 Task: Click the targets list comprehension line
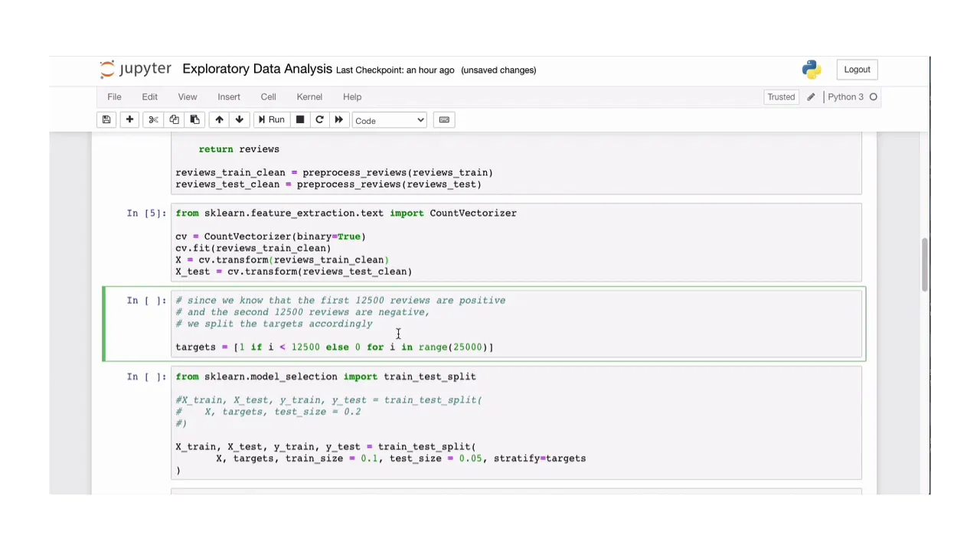point(335,347)
